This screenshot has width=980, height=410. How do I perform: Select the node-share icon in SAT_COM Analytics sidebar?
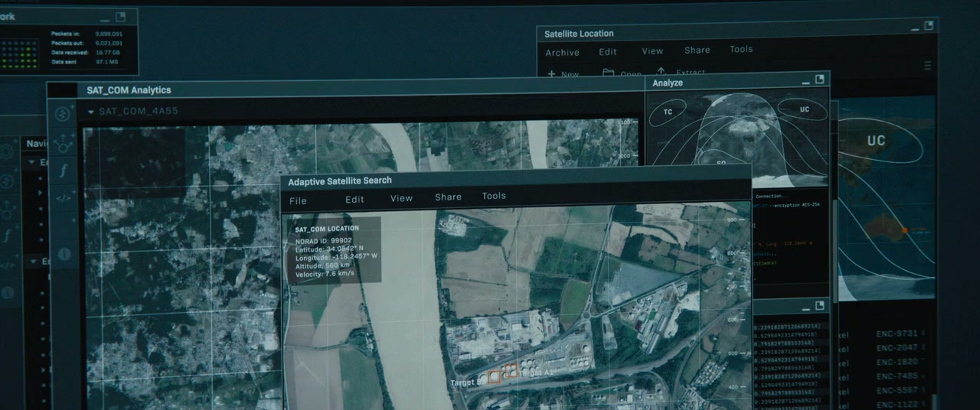63,142
